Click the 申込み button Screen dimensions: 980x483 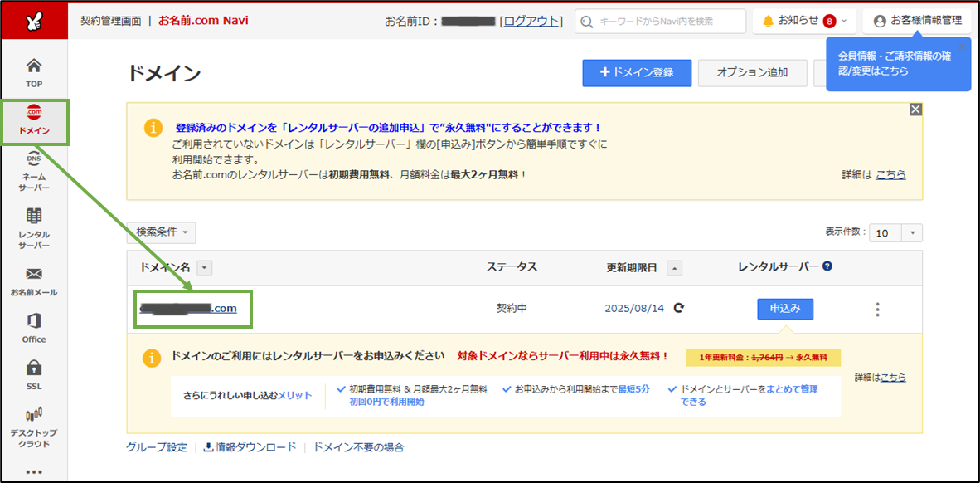click(785, 309)
